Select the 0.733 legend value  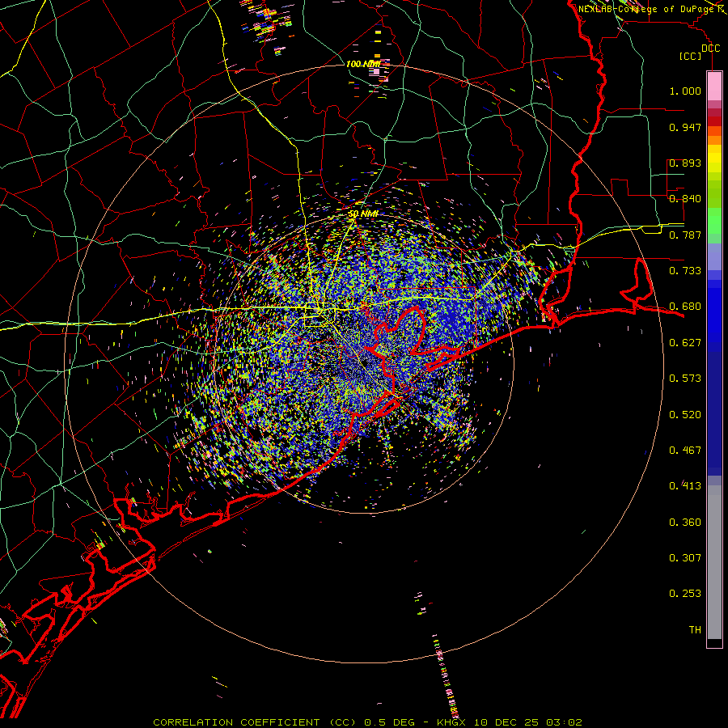coord(685,271)
